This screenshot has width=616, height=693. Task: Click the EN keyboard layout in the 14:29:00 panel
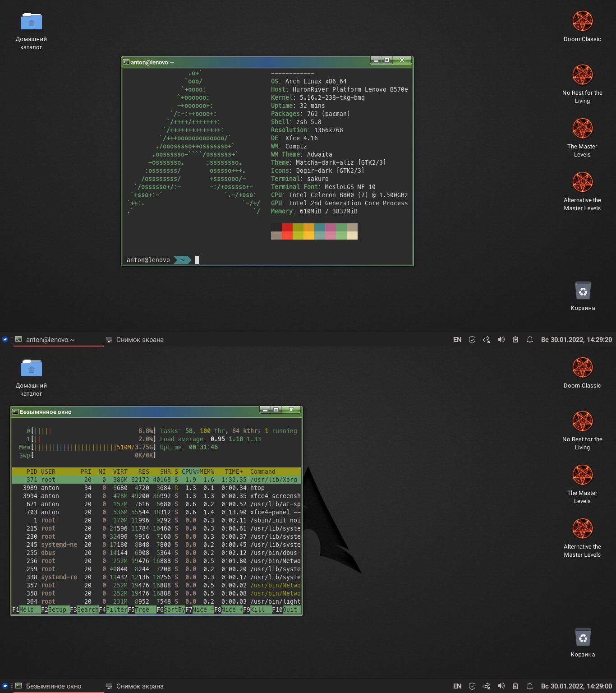pyautogui.click(x=457, y=686)
